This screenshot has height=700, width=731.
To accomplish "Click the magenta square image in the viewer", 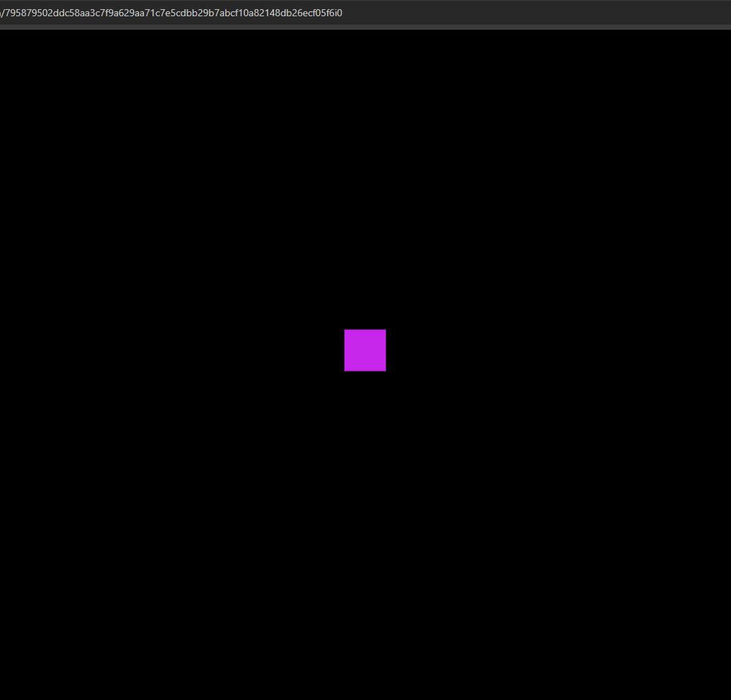I will (x=365, y=350).
